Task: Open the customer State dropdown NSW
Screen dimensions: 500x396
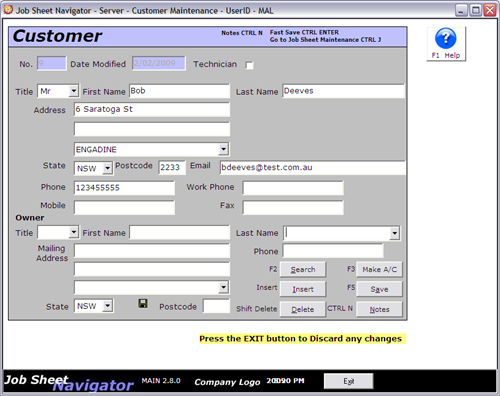Action: click(x=107, y=168)
